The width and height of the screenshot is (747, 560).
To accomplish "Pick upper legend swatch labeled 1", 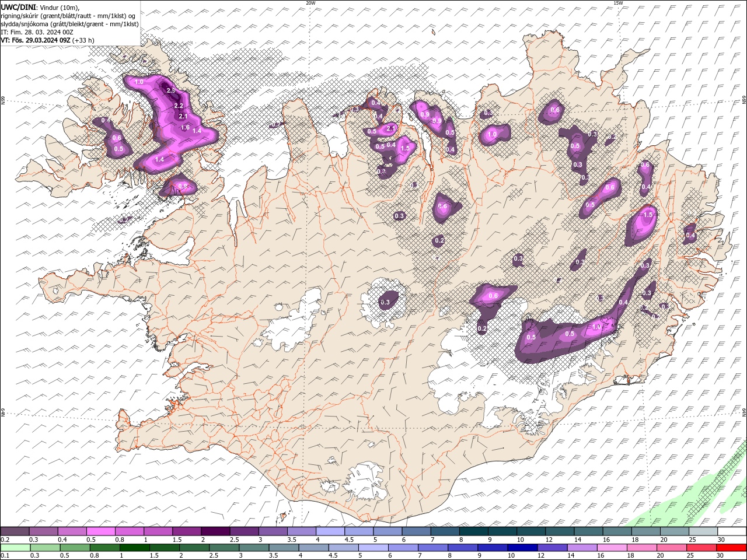I will 158,531.
